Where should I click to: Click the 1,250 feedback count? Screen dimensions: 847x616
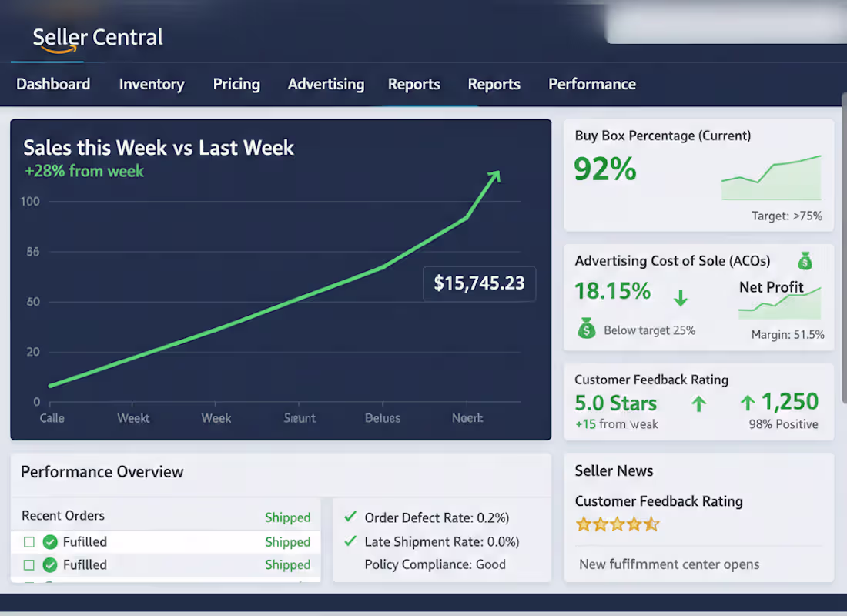pyautogui.click(x=790, y=402)
